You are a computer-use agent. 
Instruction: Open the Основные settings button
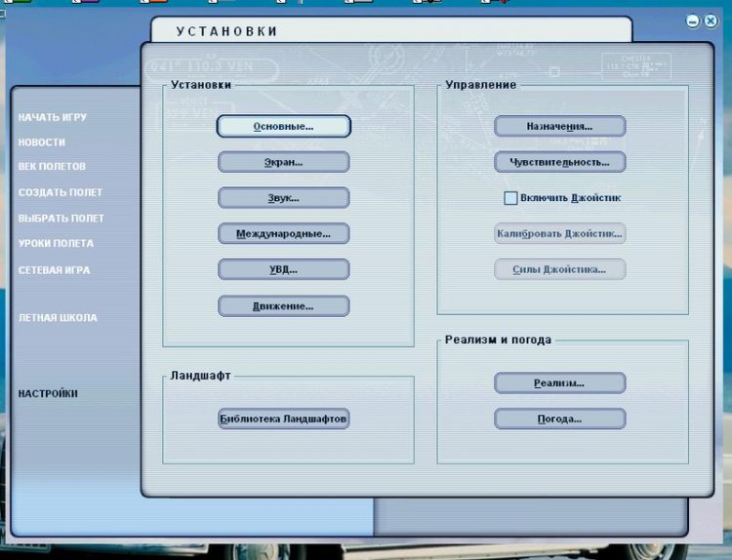coord(283,127)
